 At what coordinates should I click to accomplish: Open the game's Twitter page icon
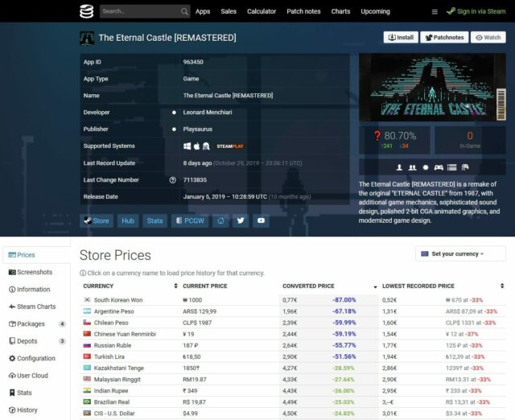tap(240, 220)
